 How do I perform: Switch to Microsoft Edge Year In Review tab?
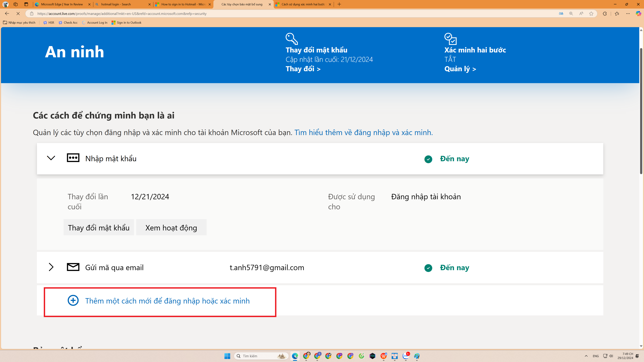click(x=63, y=4)
